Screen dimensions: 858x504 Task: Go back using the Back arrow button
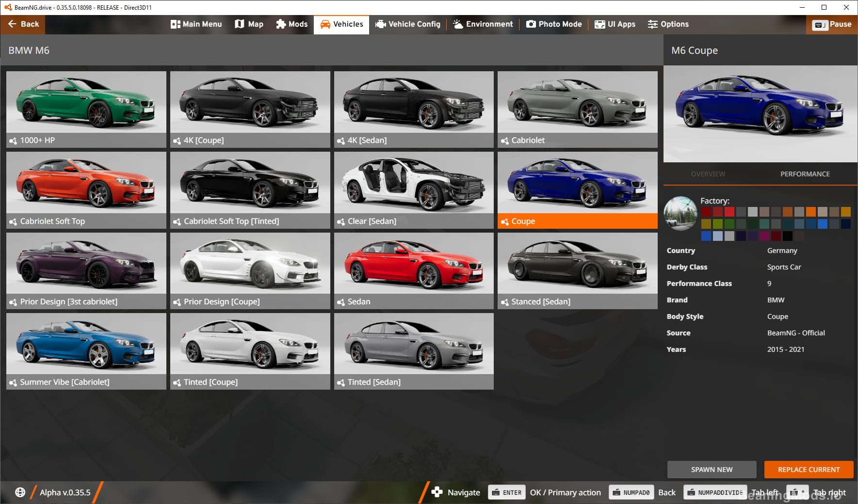[x=23, y=24]
